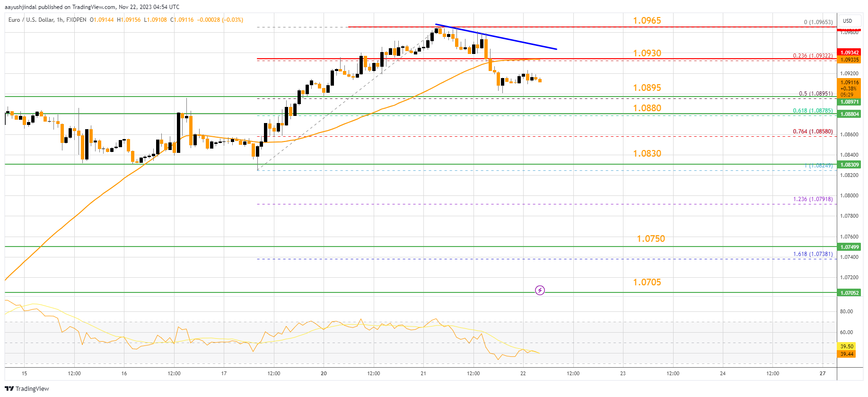The width and height of the screenshot is (868, 397).
Task: Click the RSI value 39.50 tag
Action: click(847, 346)
